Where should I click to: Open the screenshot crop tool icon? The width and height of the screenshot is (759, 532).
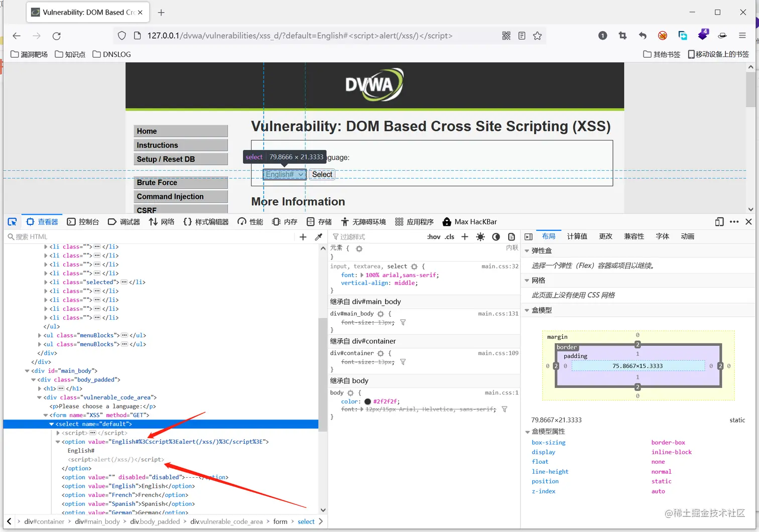(x=622, y=36)
